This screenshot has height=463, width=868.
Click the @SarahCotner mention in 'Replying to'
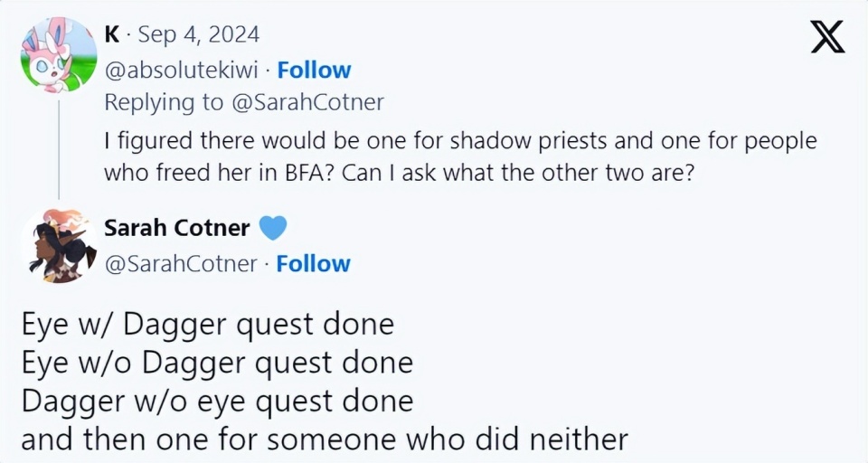pos(308,102)
